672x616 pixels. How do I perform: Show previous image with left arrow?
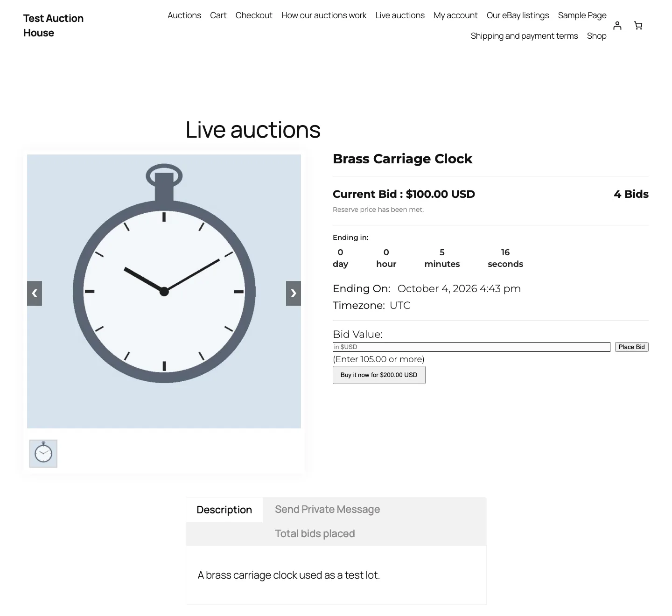click(35, 293)
